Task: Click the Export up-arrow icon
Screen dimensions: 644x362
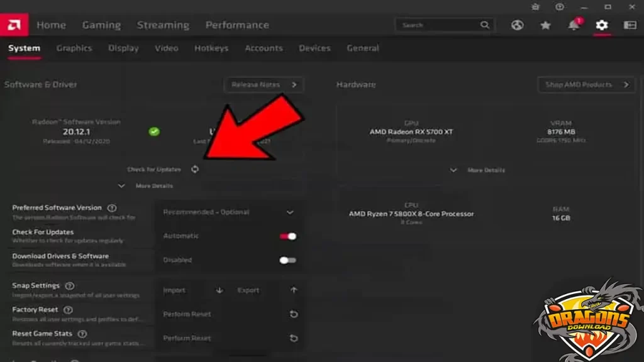Action: 294,290
